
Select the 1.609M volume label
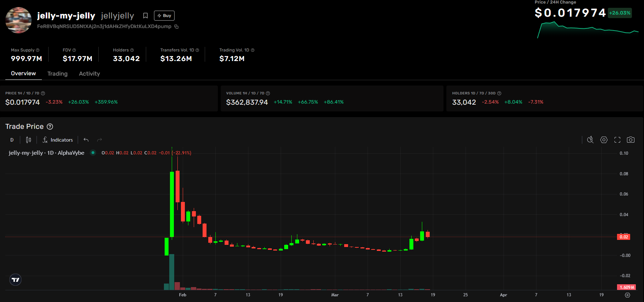tap(626, 287)
